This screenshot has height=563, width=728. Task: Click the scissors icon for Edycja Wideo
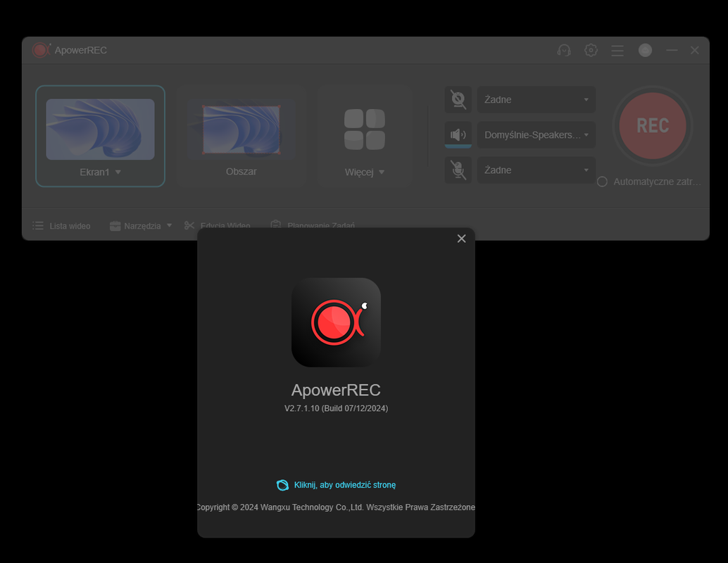click(189, 225)
